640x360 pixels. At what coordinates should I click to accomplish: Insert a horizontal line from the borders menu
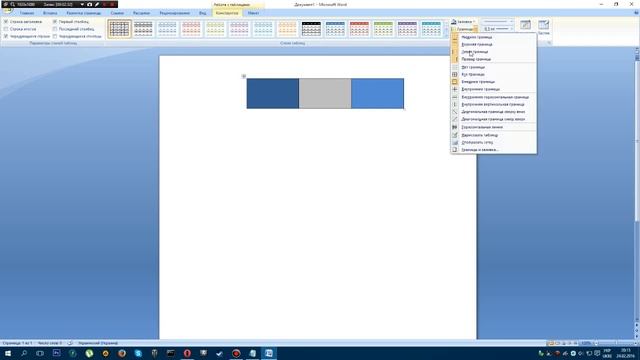[x=493, y=127]
